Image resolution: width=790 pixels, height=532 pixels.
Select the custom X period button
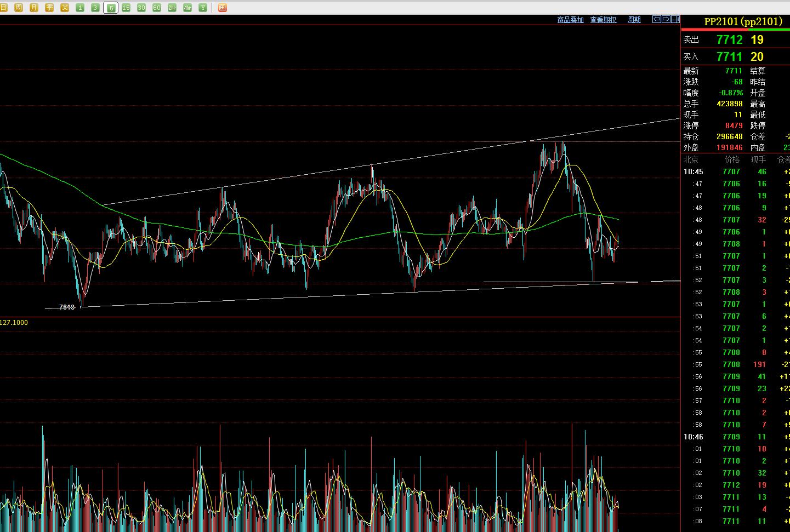(65, 8)
